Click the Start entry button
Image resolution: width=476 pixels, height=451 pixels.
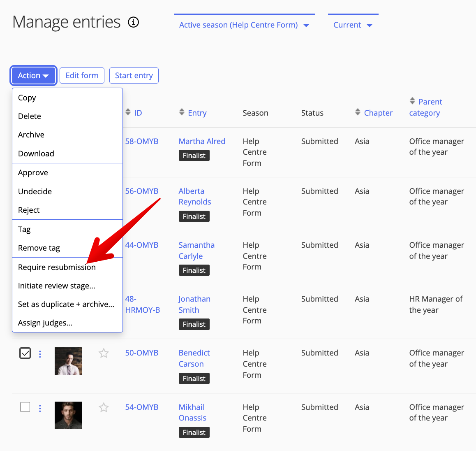tap(134, 76)
